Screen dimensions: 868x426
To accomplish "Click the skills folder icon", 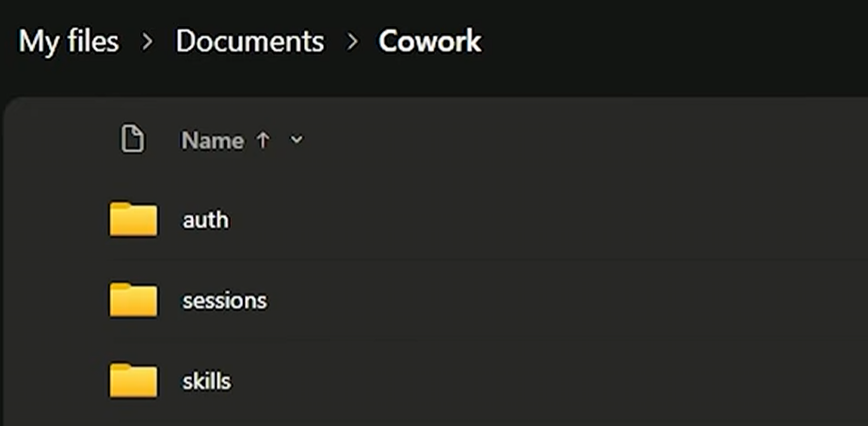I will coord(134,381).
